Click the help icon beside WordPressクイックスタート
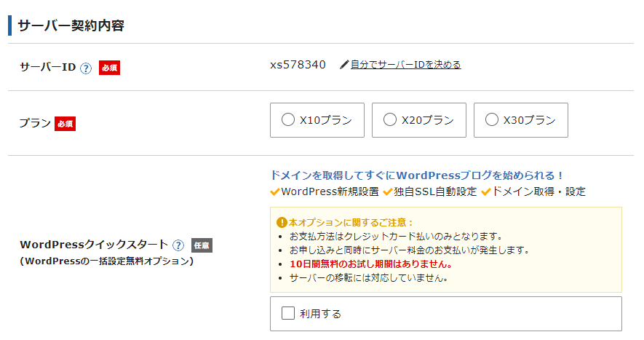The width and height of the screenshot is (644, 340). (x=178, y=245)
